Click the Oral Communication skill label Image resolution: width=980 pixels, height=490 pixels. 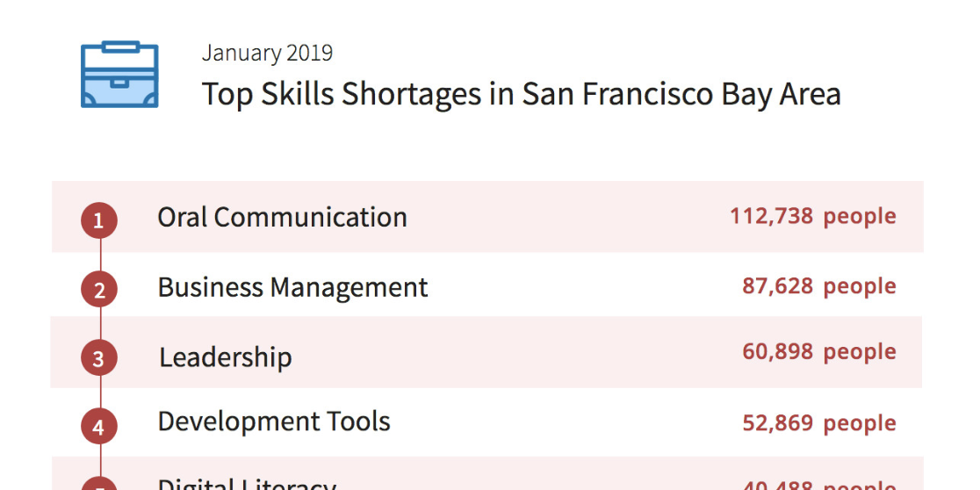tap(282, 218)
